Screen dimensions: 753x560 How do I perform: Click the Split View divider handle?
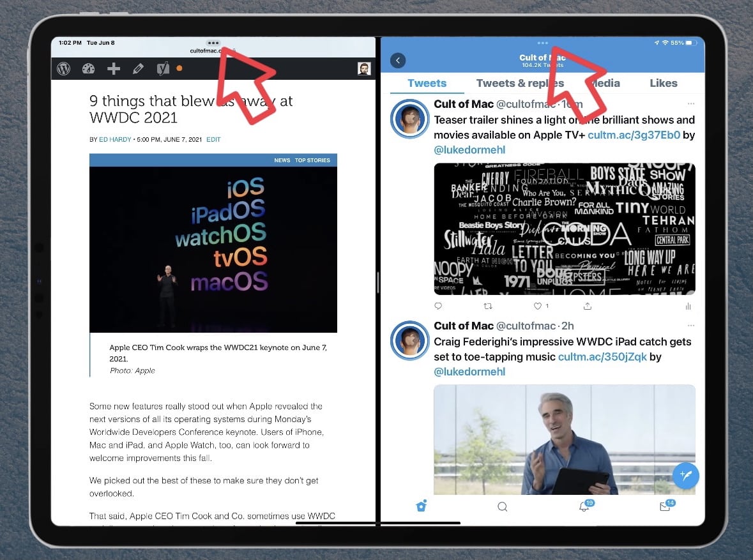[x=378, y=282]
